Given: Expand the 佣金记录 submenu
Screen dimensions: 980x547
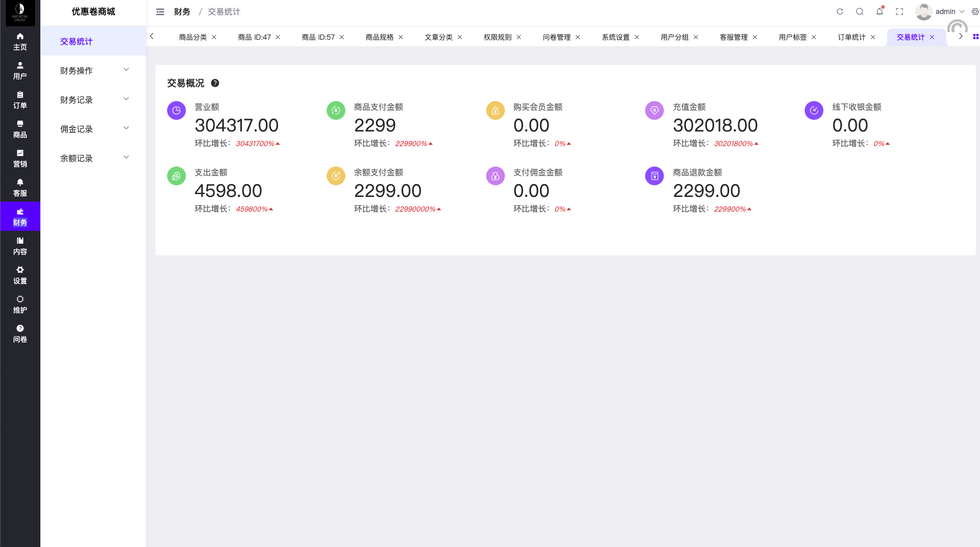Looking at the screenshot, I should tap(94, 129).
